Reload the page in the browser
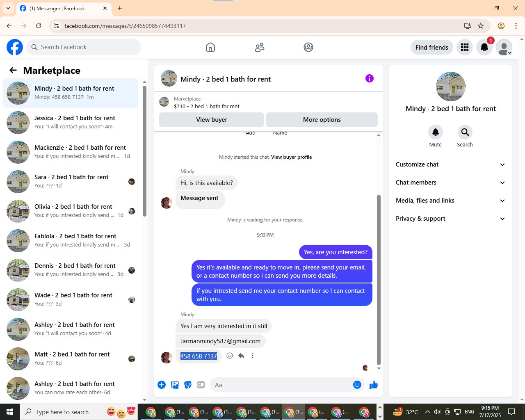This screenshot has height=420, width=525. click(x=39, y=26)
